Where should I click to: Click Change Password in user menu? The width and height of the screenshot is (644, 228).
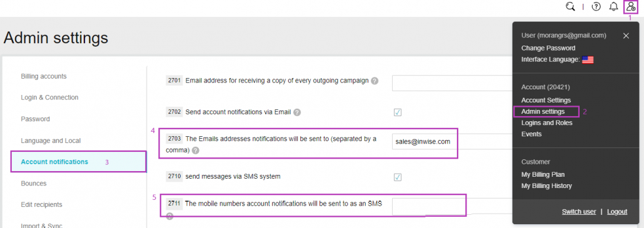548,48
